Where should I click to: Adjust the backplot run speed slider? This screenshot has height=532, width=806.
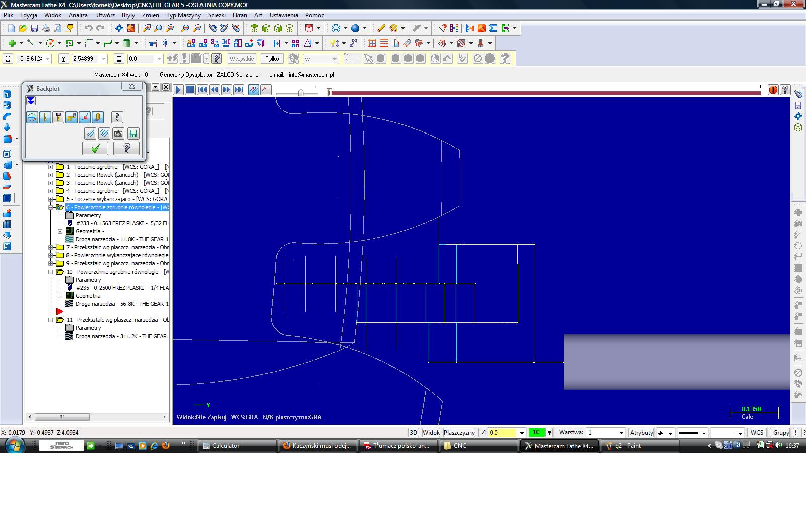301,92
